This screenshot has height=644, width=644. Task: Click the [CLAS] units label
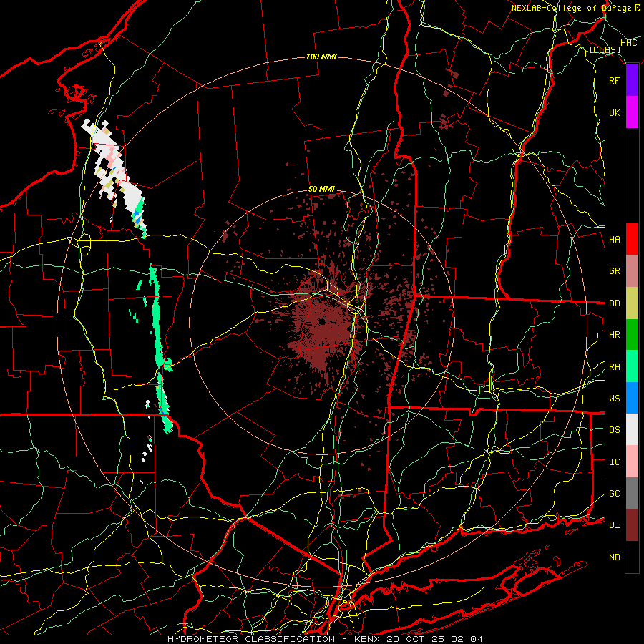pyautogui.click(x=605, y=49)
